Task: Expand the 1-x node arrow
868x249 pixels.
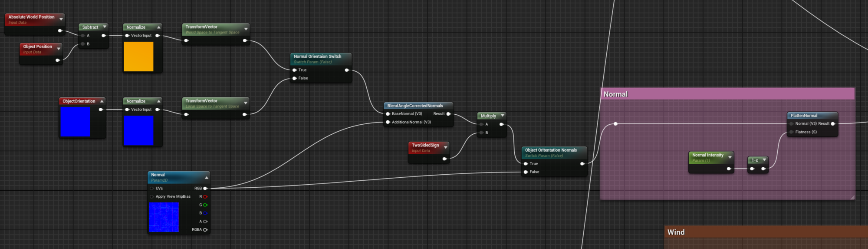Action: tap(764, 160)
